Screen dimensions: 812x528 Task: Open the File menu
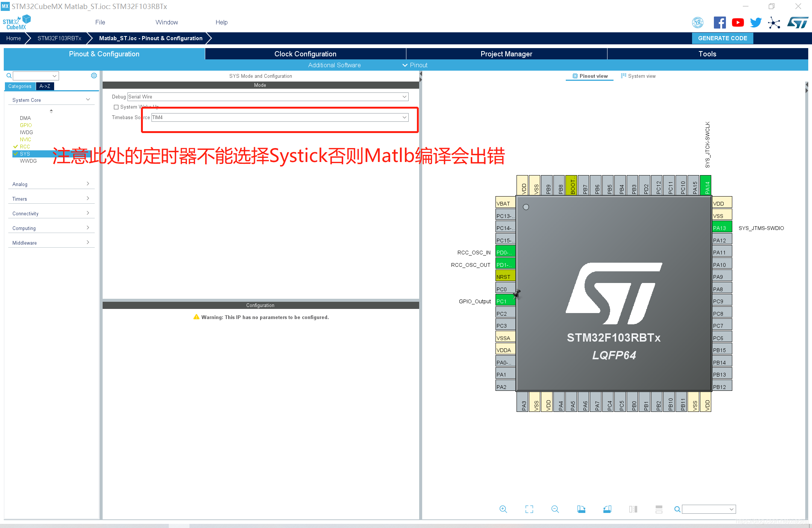tap(100, 22)
